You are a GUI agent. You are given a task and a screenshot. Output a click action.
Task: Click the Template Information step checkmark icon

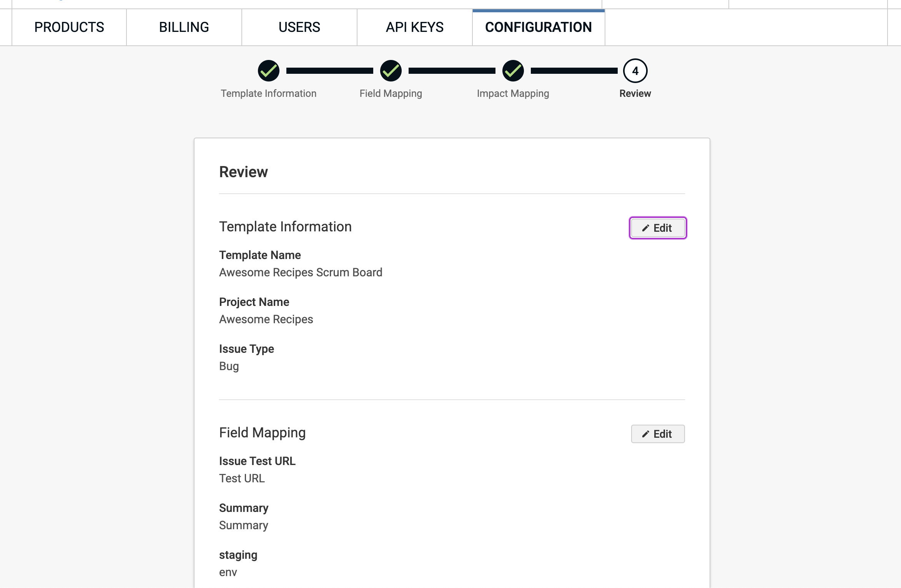pyautogui.click(x=268, y=71)
